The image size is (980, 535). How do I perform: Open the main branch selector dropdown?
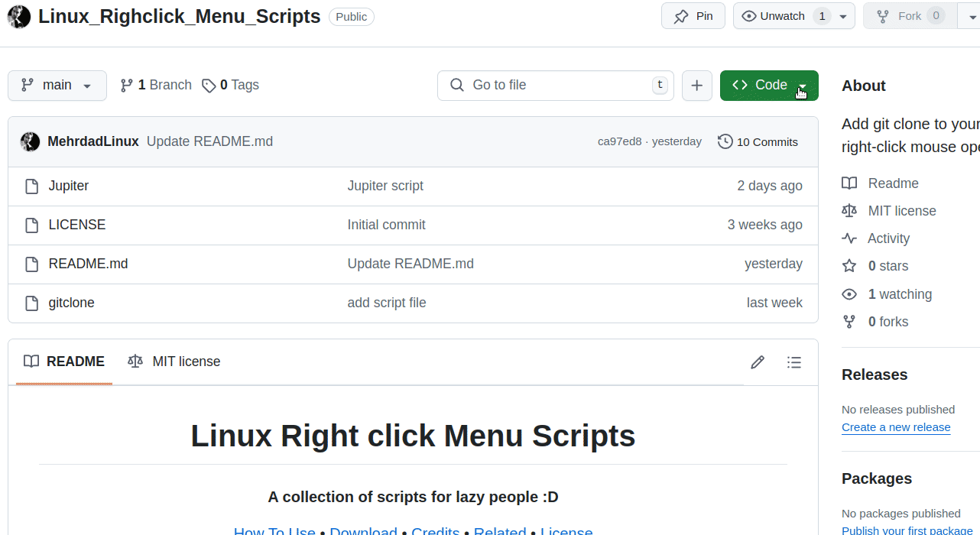(57, 86)
